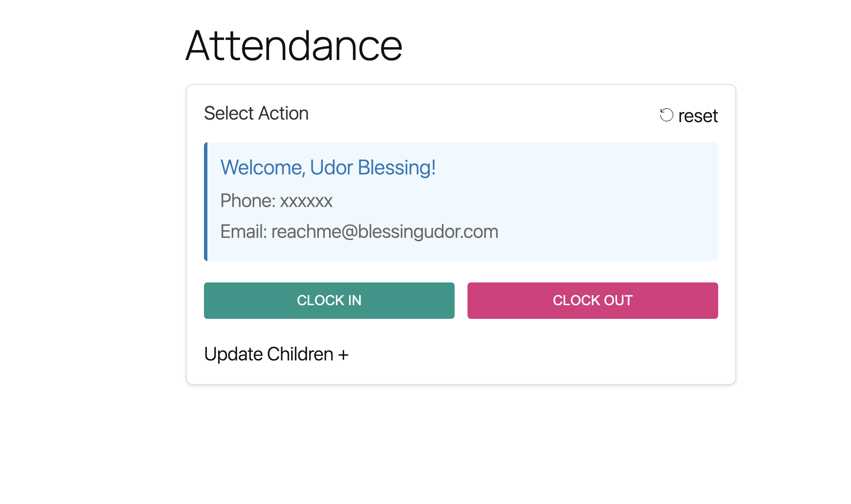Click the reset text link
The height and width of the screenshot is (504, 851).
698,115
